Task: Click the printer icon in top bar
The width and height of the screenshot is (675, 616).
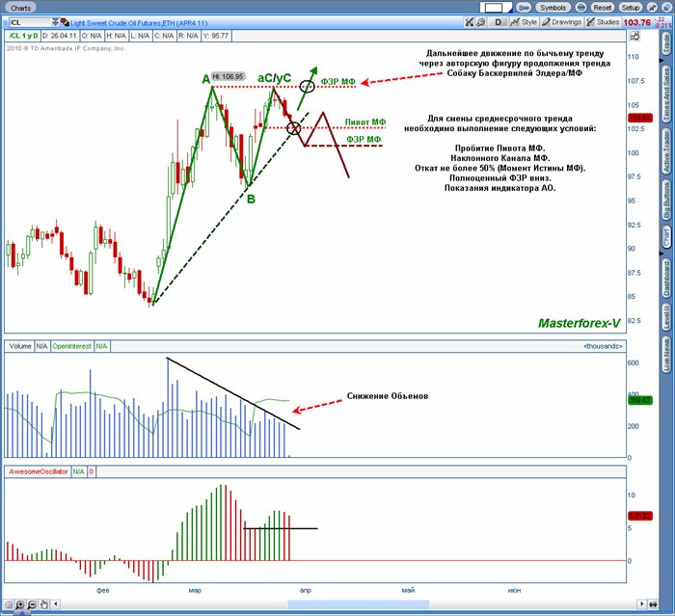Action: [580, 8]
